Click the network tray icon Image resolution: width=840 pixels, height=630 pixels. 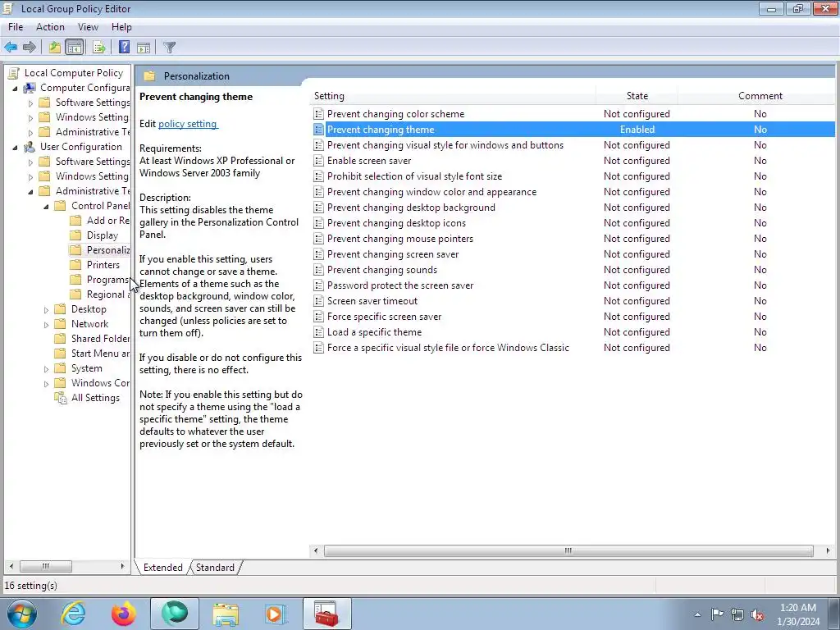point(737,615)
